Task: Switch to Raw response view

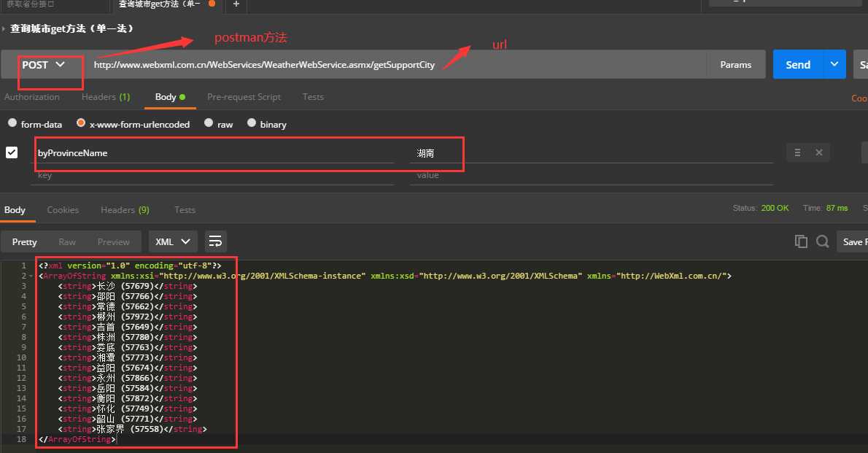Action: click(x=67, y=242)
